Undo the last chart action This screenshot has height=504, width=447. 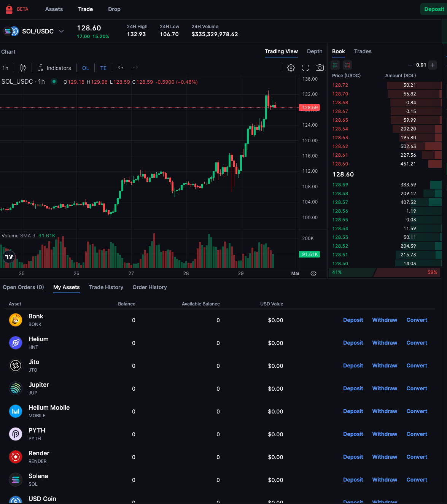pyautogui.click(x=121, y=68)
